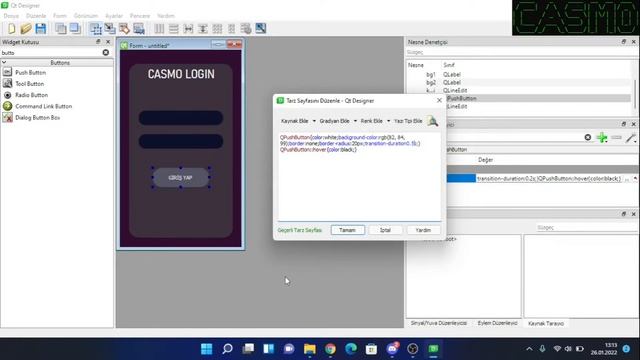
Task: Click the break layout toolbar icon
Action: tap(246, 28)
